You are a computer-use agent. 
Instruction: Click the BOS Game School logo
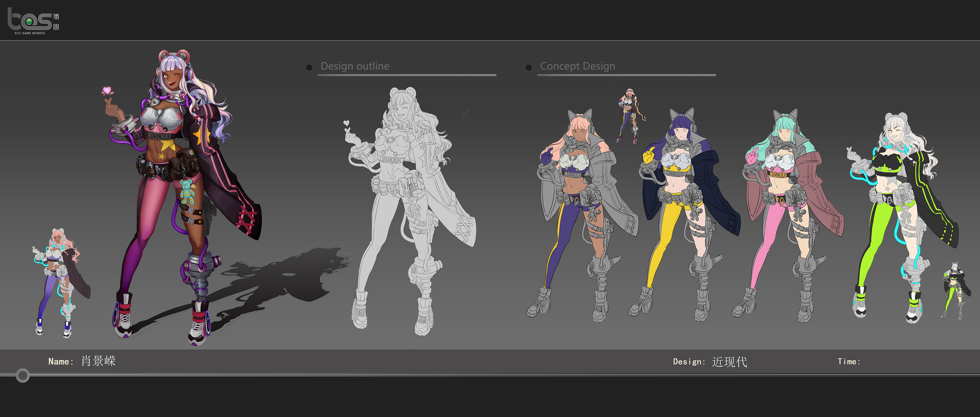tap(33, 21)
